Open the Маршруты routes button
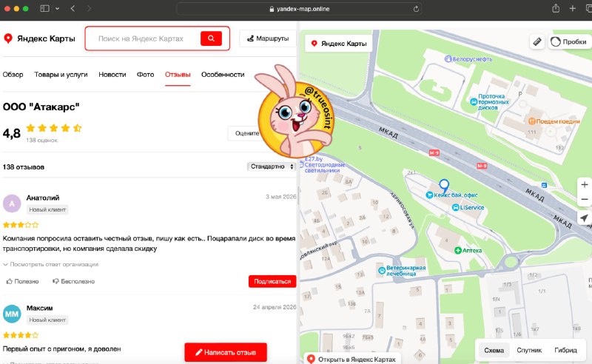This screenshot has height=364, width=592. click(268, 38)
